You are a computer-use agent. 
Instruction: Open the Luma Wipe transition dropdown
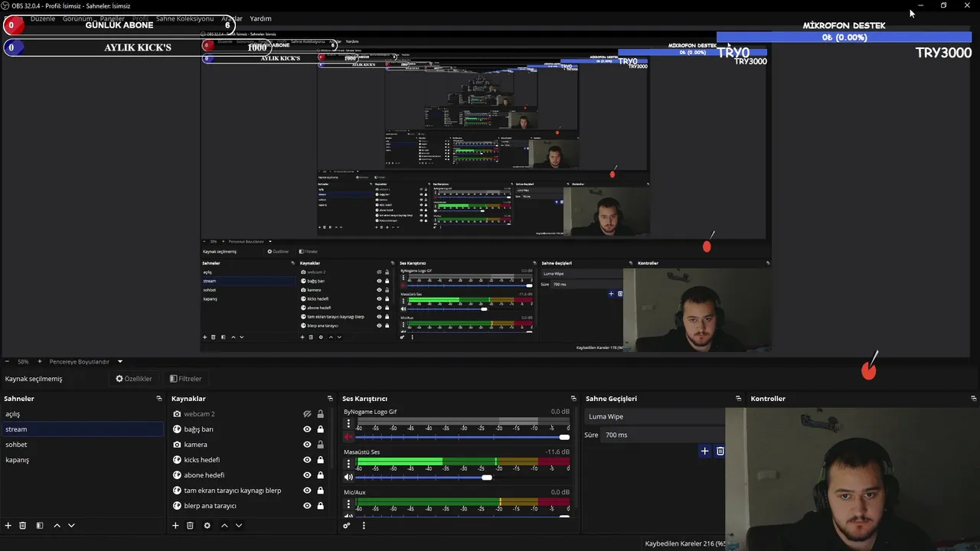coord(655,416)
